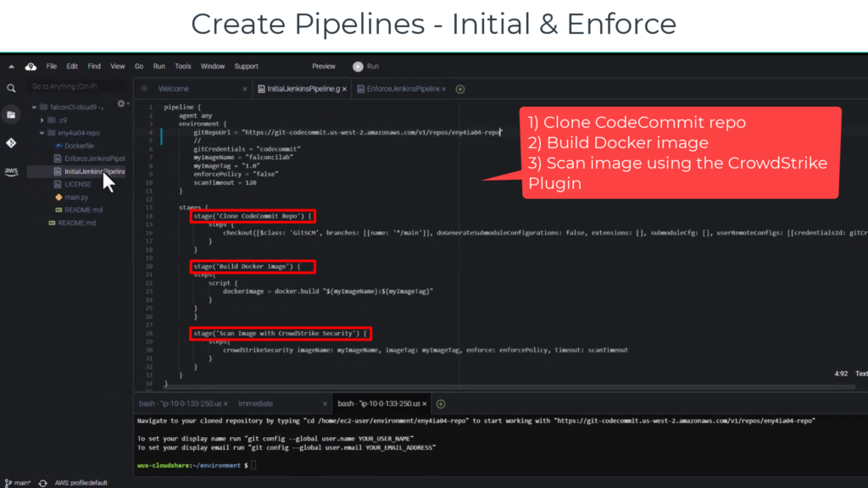This screenshot has height=488, width=868.
Task: Click AWS: profile:default in status bar
Action: pos(81,483)
